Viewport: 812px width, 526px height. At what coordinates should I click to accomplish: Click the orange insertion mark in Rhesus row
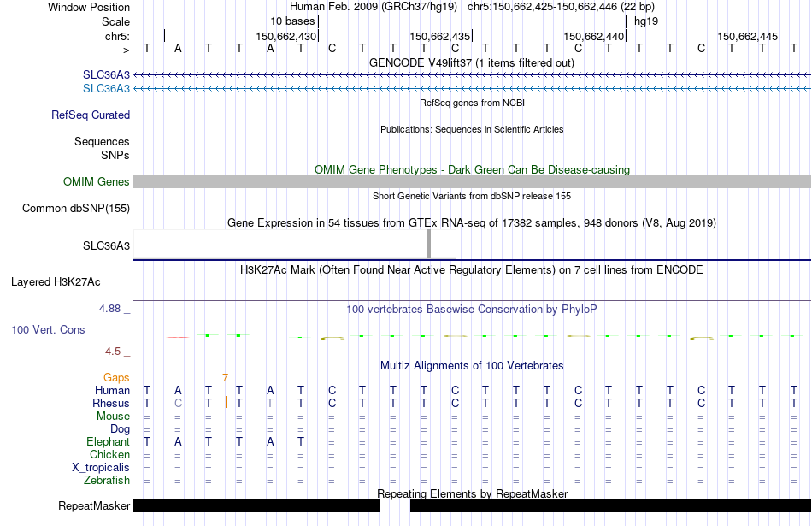[226, 403]
